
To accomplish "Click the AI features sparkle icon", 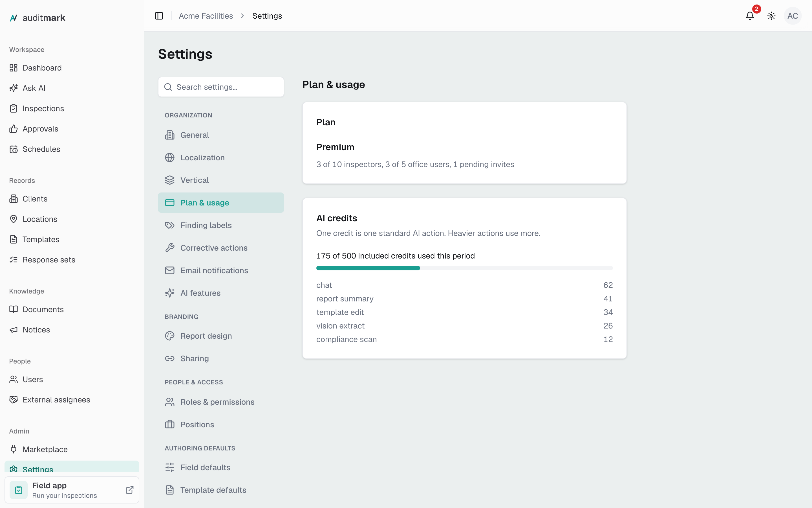I will (x=170, y=293).
